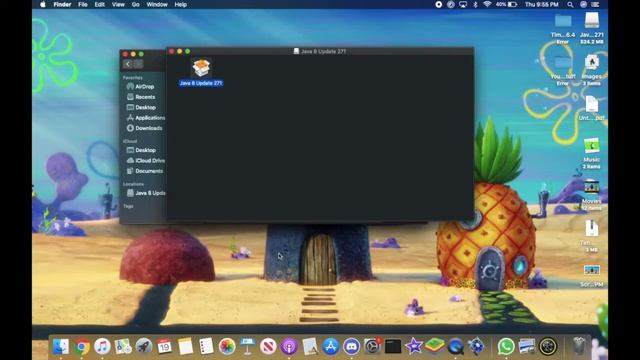Open News app in the Dock
This screenshot has width=640, height=360.
point(268,347)
